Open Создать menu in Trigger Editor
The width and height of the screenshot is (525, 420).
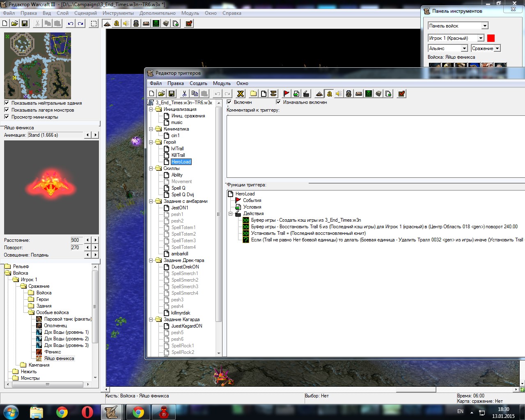(198, 83)
